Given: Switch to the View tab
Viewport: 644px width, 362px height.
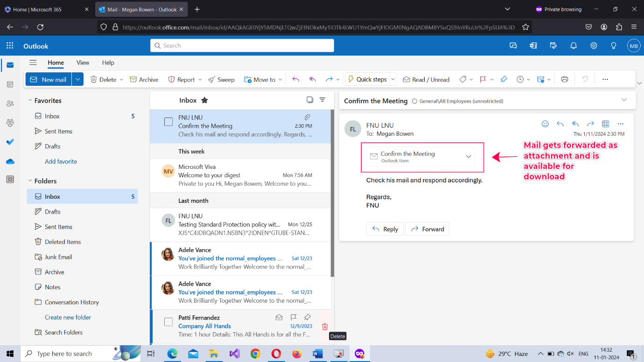Looking at the screenshot, I should pos(83,63).
